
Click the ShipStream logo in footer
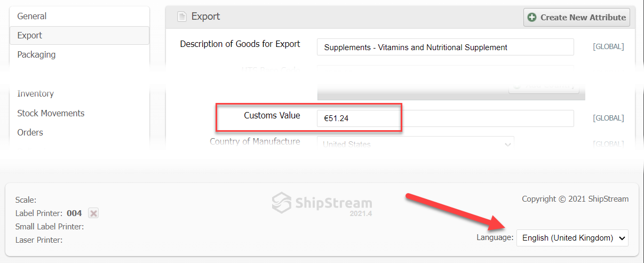click(322, 203)
